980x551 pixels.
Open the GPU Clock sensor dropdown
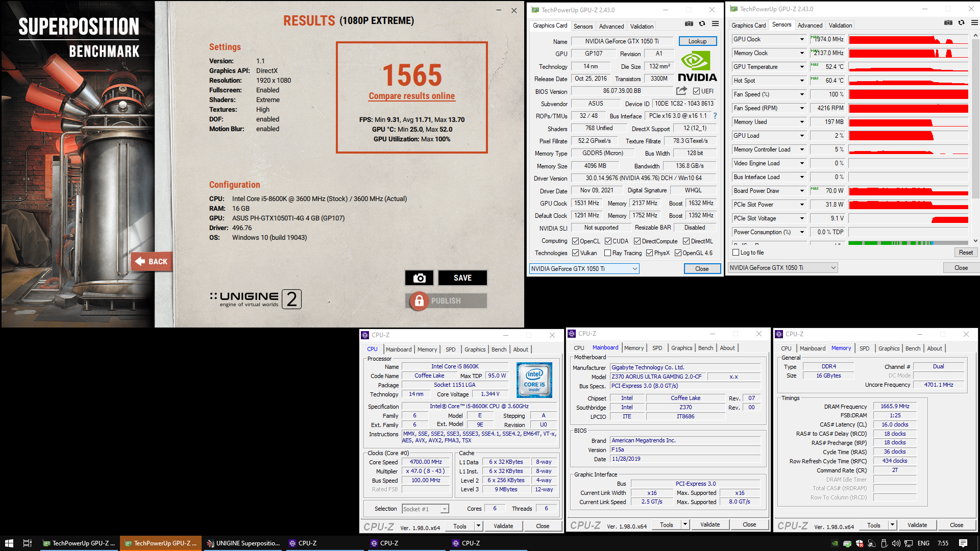[801, 39]
